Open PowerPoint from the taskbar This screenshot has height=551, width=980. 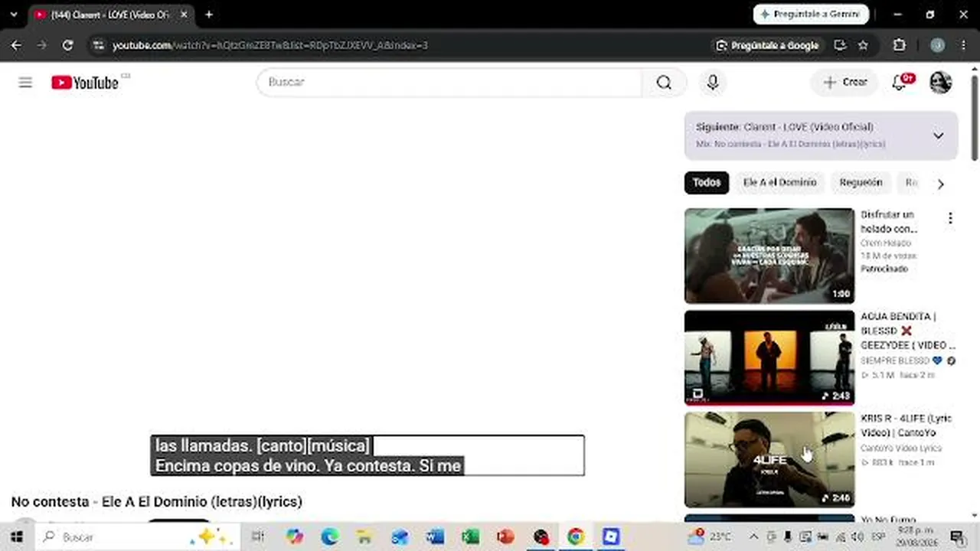[505, 537]
